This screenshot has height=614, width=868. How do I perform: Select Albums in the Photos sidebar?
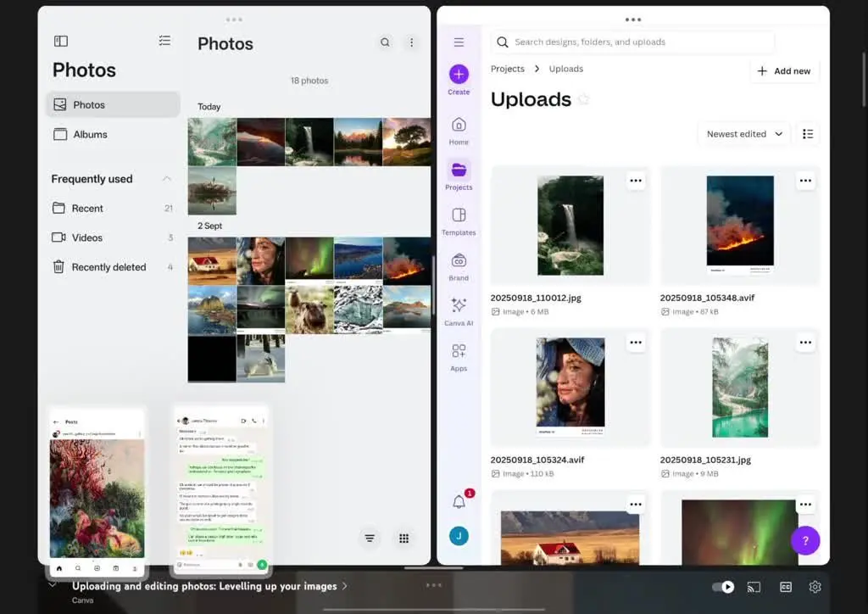(x=90, y=134)
